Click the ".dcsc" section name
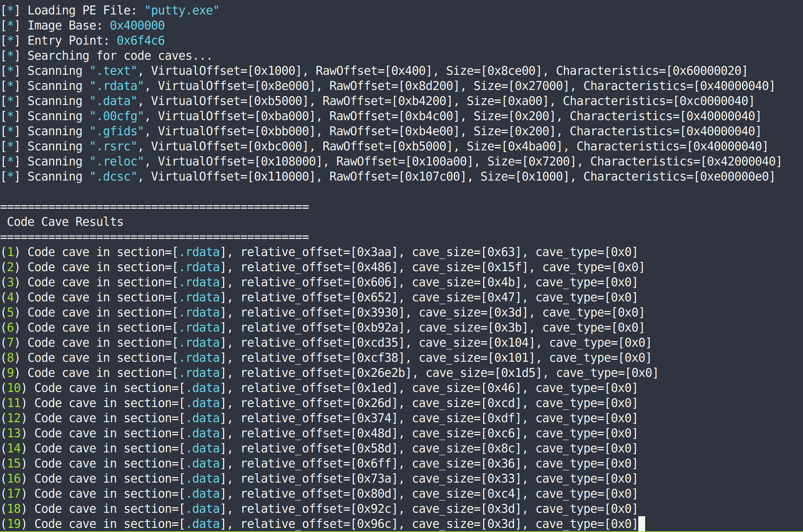 tap(113, 176)
